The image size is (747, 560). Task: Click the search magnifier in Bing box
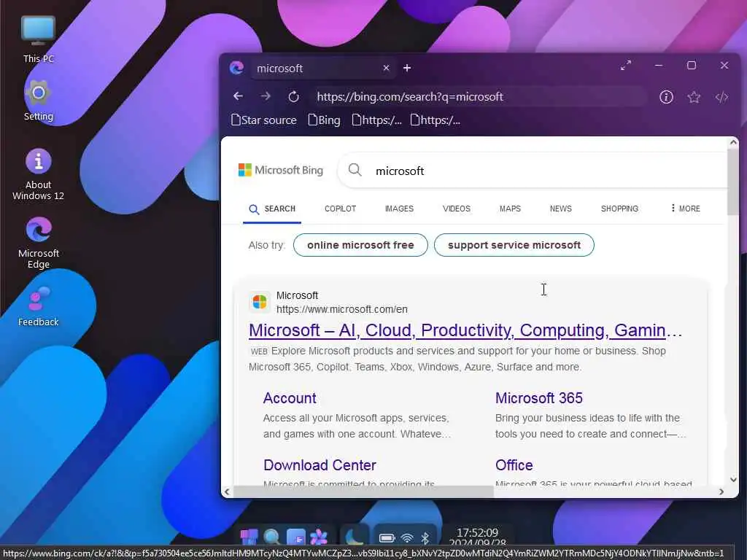(x=355, y=169)
